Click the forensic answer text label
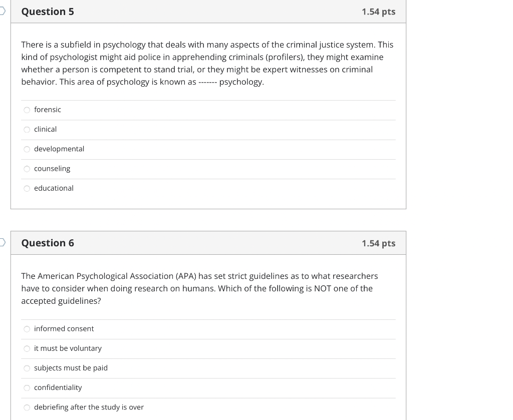 click(x=47, y=110)
